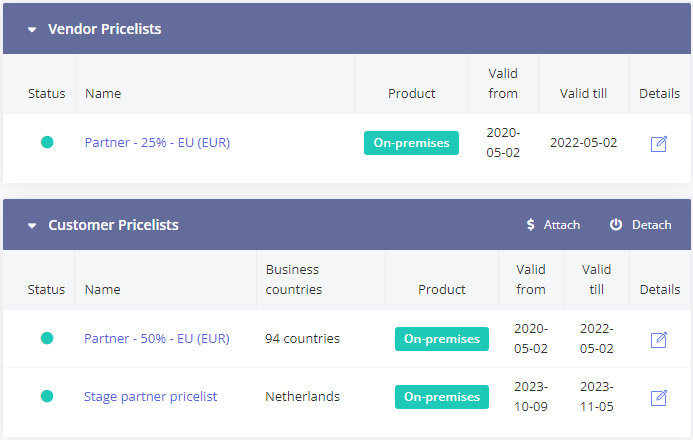
Task: Click On-premises badge in Vendor Pricelists
Action: (411, 143)
